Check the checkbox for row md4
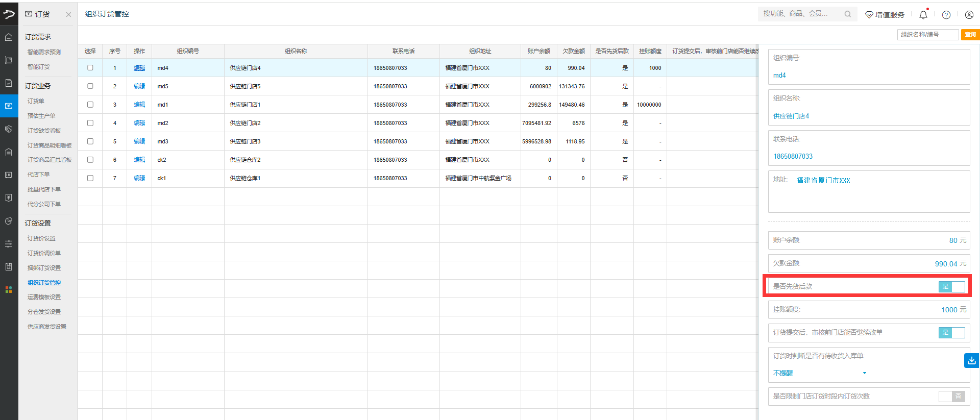This screenshot has height=420, width=980. click(90, 68)
